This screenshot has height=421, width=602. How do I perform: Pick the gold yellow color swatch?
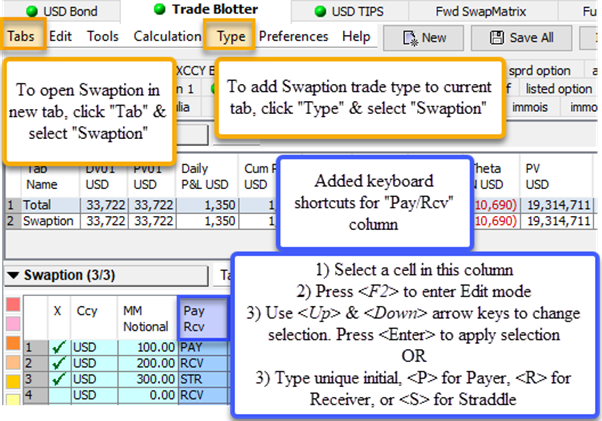pos(13,381)
